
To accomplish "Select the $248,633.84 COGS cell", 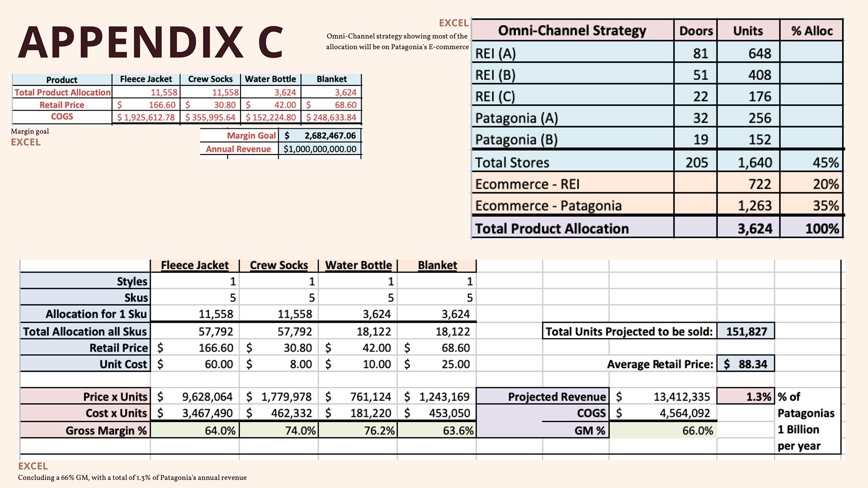I will click(x=331, y=117).
